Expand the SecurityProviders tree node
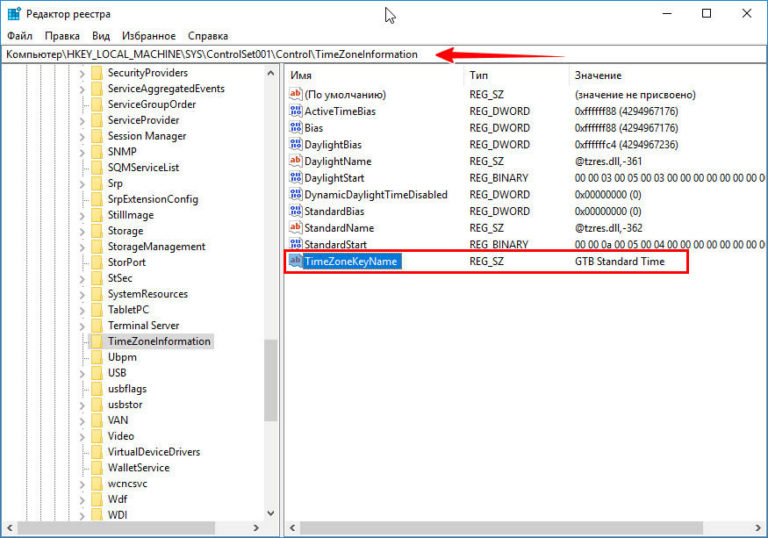Screen dimensions: 768x538 pos(81,73)
